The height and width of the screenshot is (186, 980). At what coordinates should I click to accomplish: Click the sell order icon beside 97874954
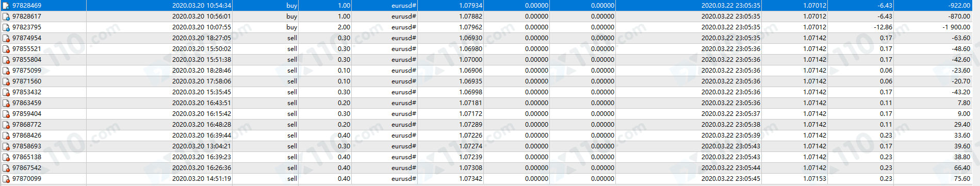pyautogui.click(x=6, y=38)
